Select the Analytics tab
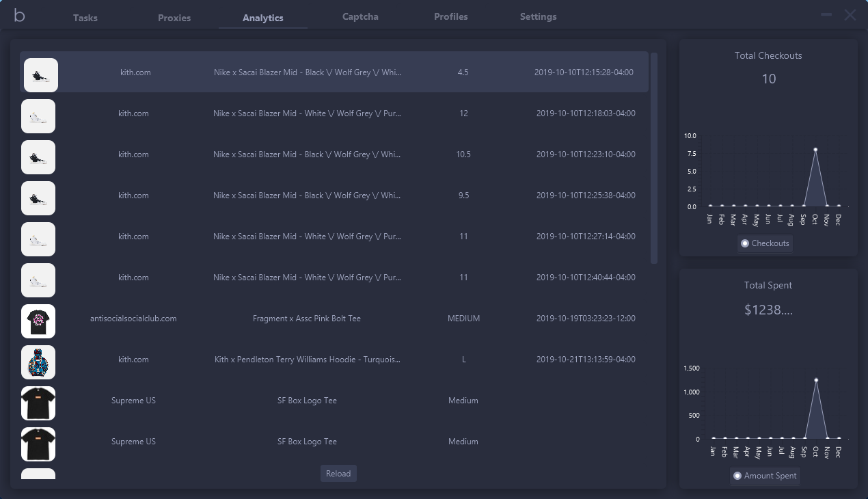 point(263,18)
